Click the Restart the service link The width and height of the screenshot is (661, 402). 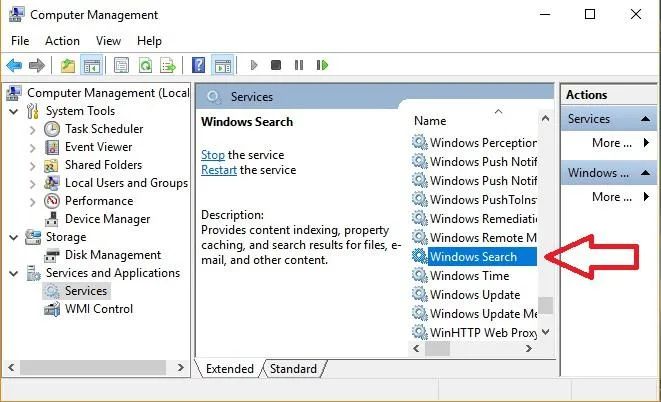point(219,170)
